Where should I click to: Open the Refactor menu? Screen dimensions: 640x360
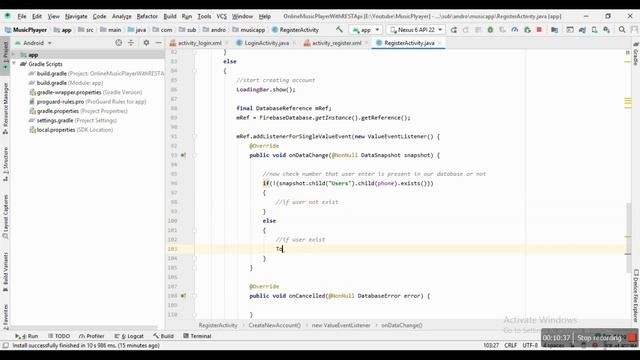[147, 16]
